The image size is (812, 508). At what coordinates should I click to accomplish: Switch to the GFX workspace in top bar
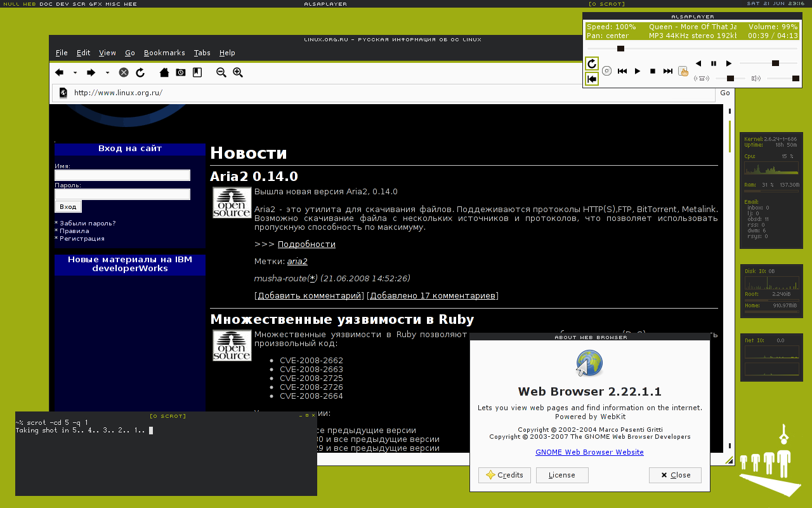tap(95, 4)
